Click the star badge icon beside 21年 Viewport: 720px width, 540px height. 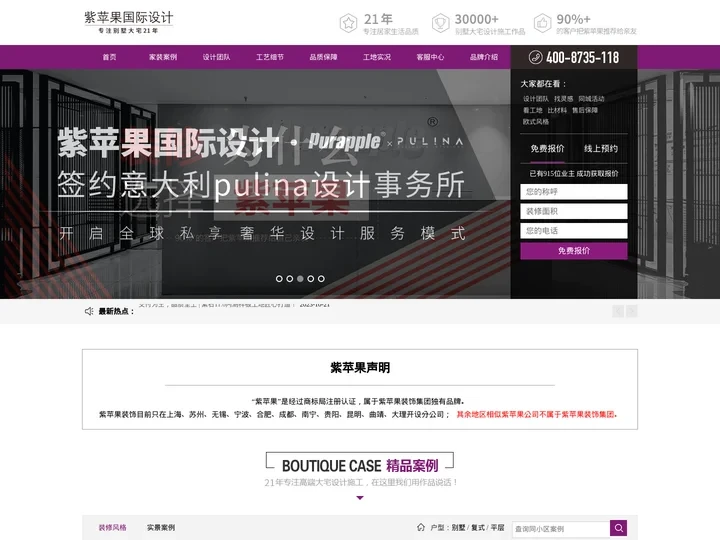tap(349, 23)
